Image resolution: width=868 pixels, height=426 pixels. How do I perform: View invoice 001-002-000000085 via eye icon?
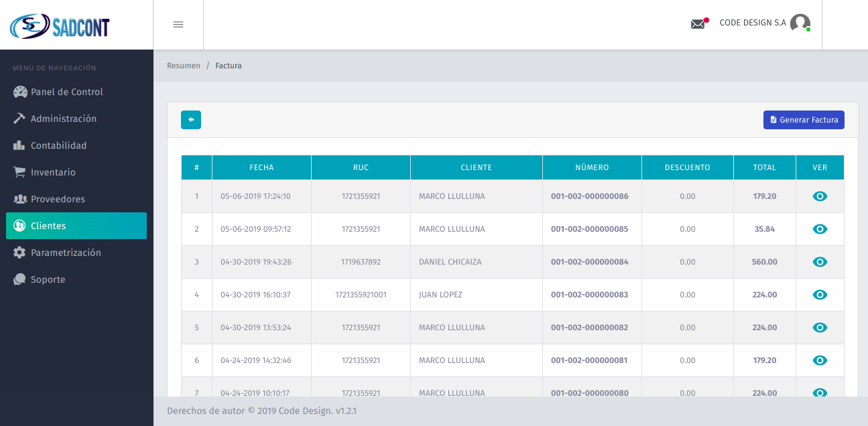tap(820, 229)
